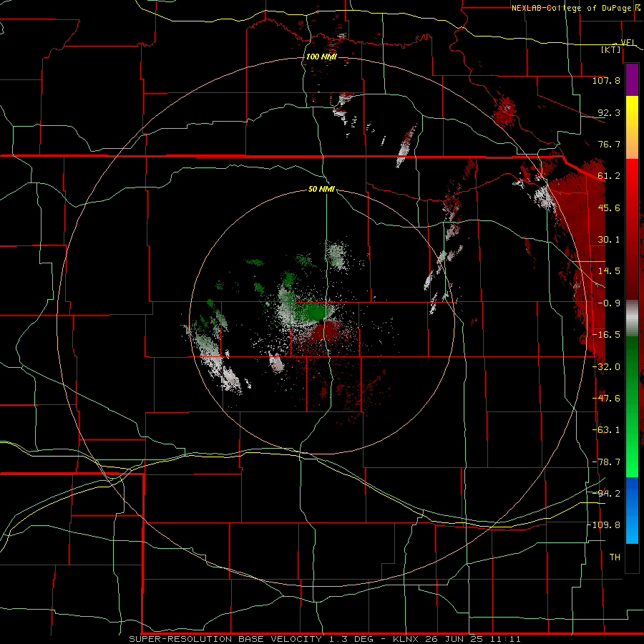Click the VEL product label

pyautogui.click(x=628, y=42)
